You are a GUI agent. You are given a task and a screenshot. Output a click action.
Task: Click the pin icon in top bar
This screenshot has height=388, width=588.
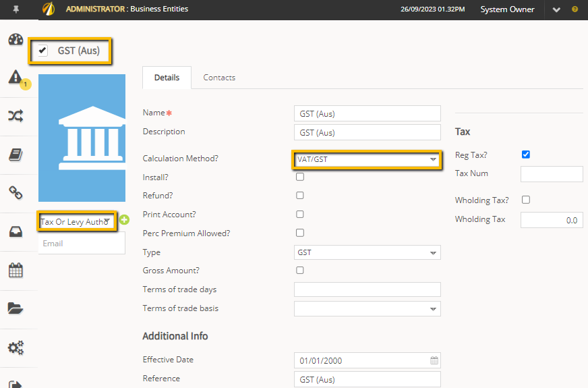point(16,9)
